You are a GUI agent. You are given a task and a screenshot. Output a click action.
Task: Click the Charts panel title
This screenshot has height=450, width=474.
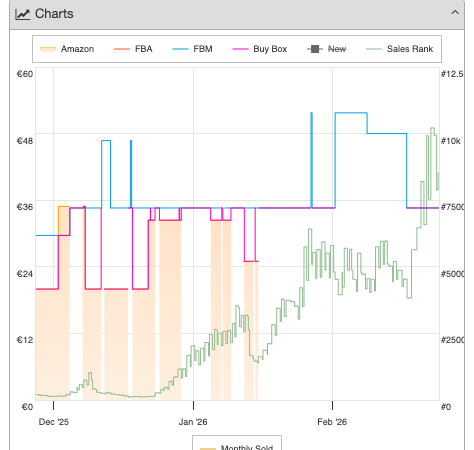pyautogui.click(x=54, y=14)
